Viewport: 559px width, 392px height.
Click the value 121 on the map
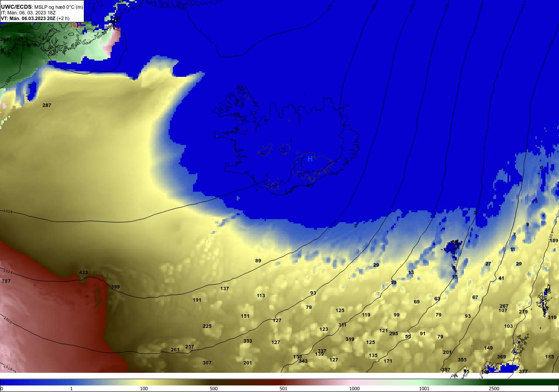point(383,330)
